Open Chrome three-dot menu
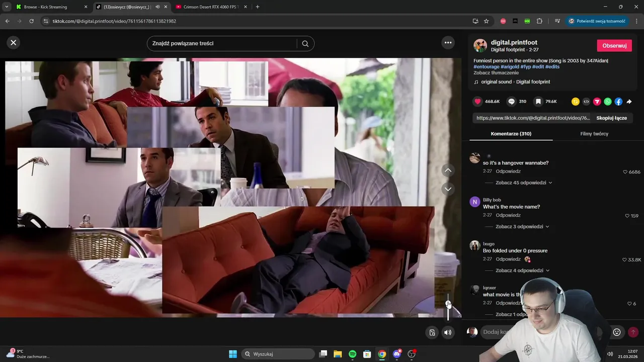 click(x=636, y=21)
